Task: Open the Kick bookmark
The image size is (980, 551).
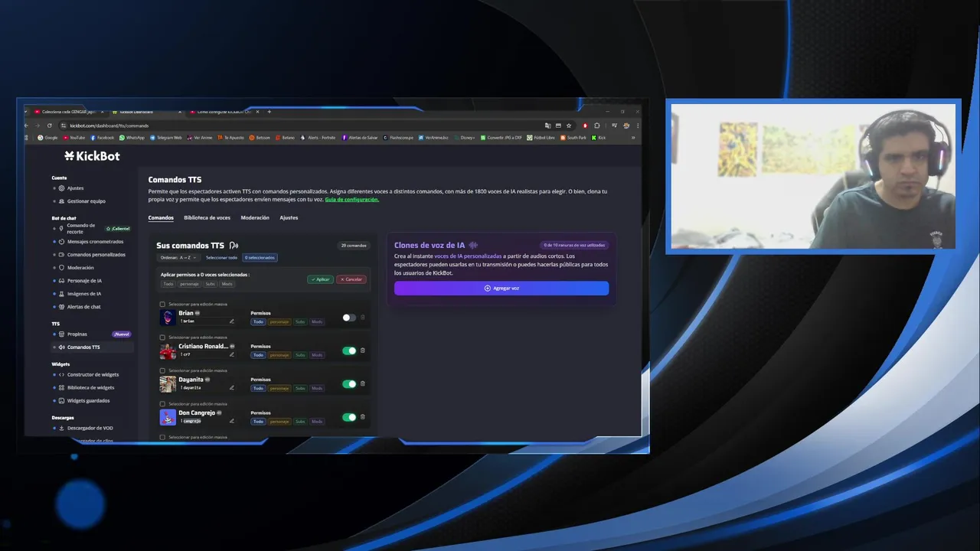Action: point(598,138)
